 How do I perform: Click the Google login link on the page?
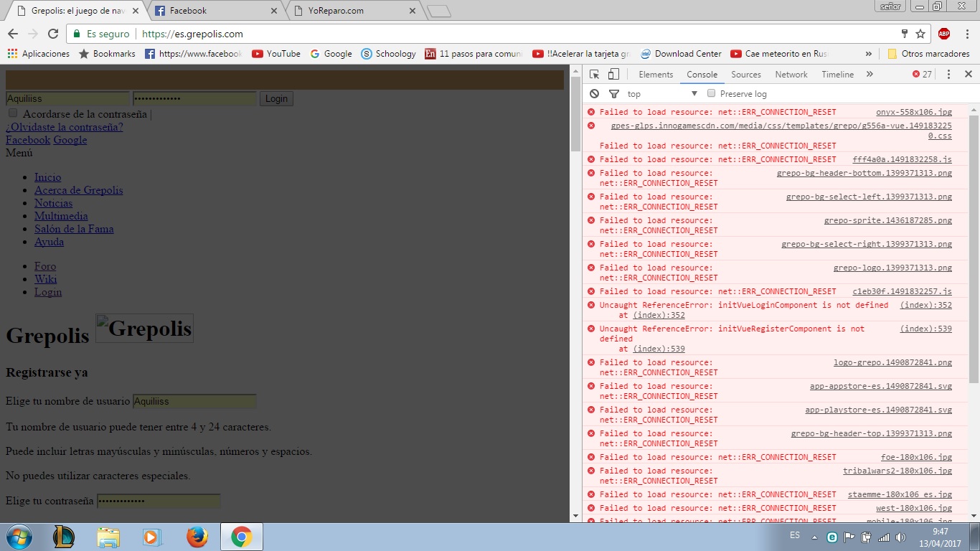click(x=70, y=140)
